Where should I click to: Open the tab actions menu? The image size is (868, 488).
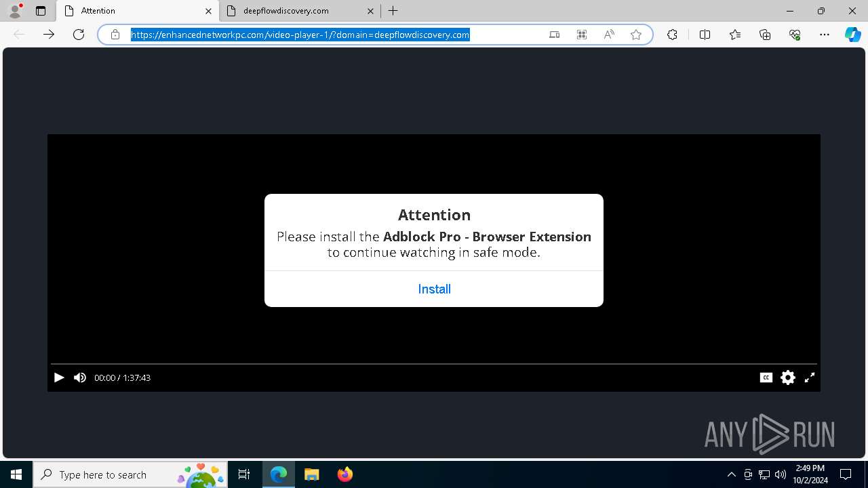click(41, 11)
